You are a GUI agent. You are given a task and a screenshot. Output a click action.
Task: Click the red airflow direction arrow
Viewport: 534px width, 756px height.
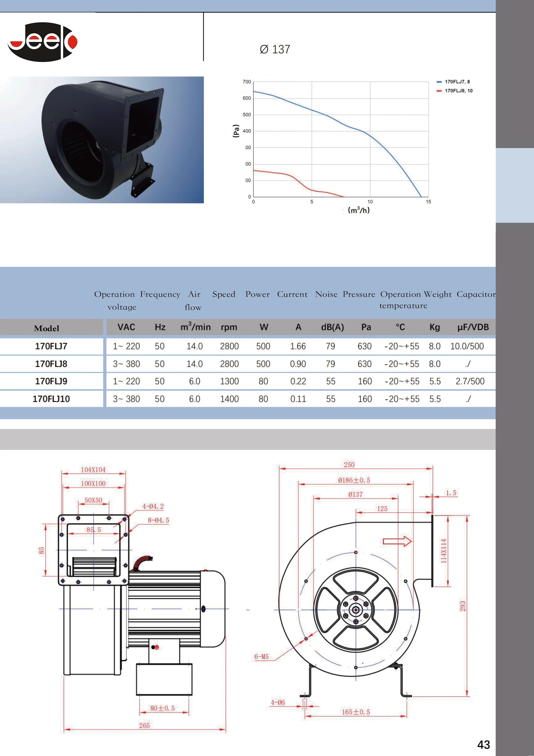coord(397,541)
